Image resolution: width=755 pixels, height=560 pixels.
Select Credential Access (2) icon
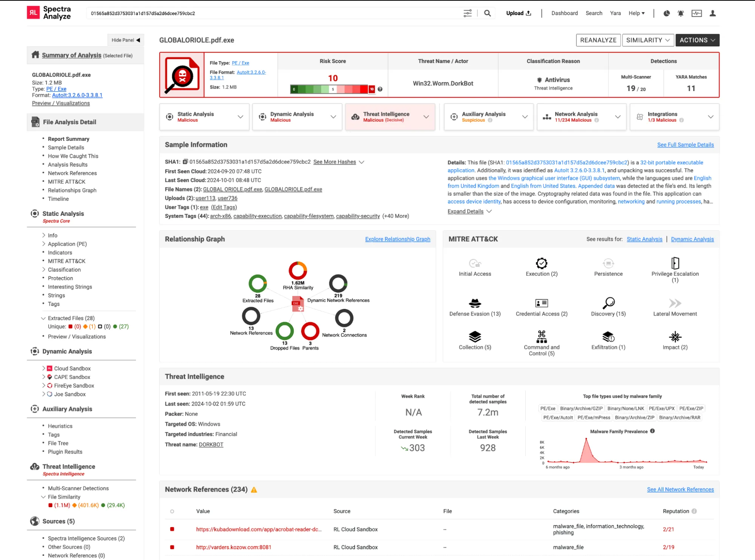point(542,303)
